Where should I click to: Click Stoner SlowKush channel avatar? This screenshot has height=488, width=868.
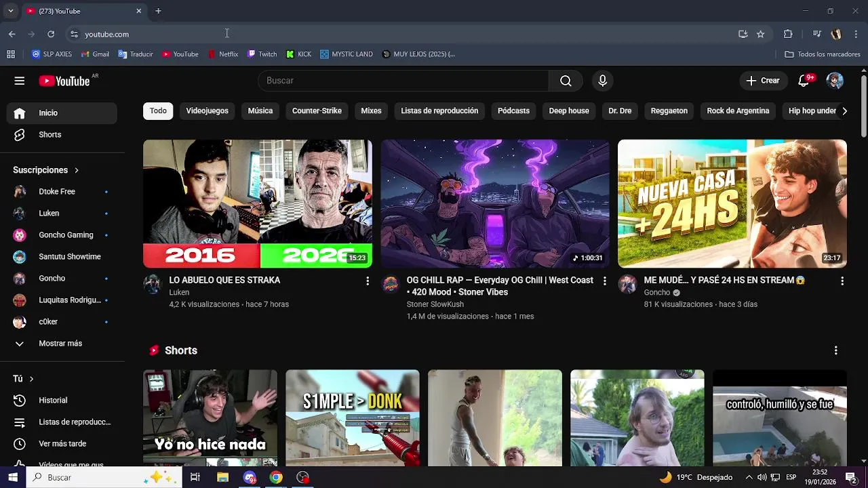pyautogui.click(x=391, y=284)
